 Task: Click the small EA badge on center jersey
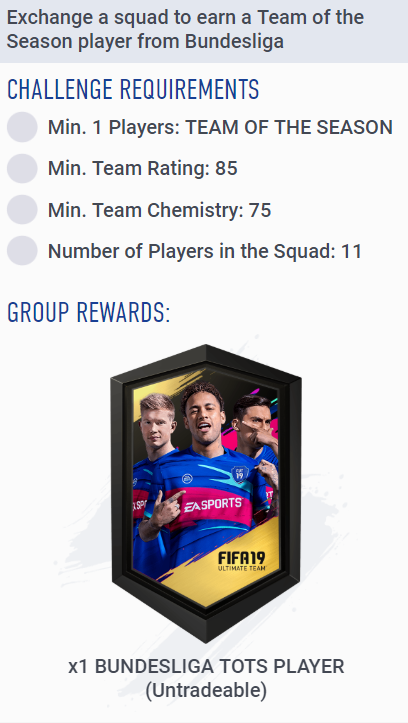point(187,479)
